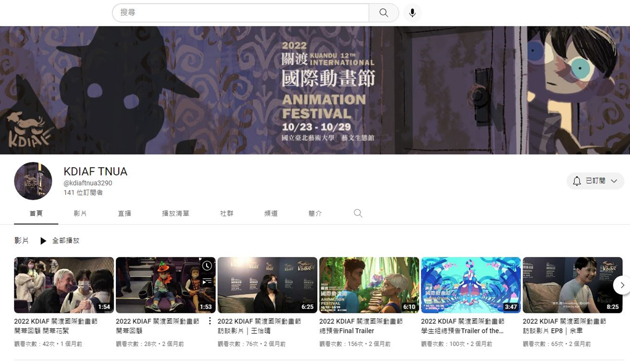630x364 pixels.
Task: Click the notification bell icon
Action: pyautogui.click(x=577, y=181)
